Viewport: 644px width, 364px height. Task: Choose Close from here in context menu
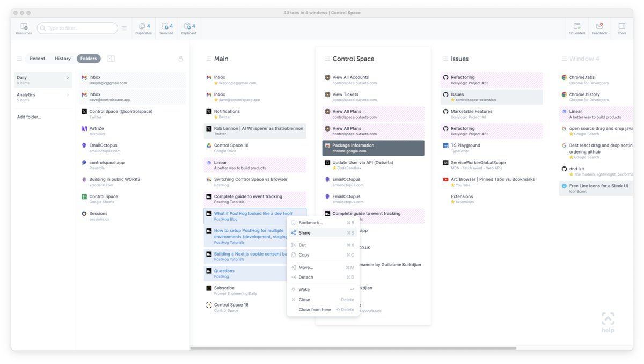tap(323, 310)
